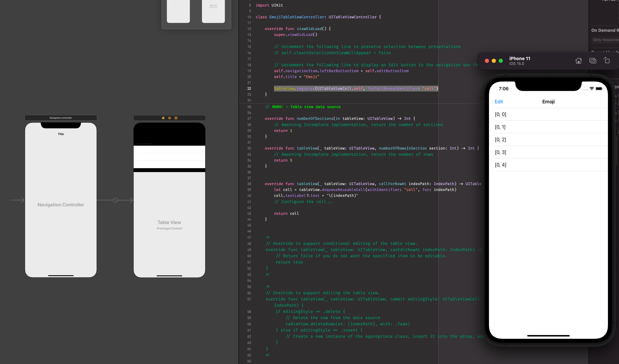Click the return 1 statement
This screenshot has width=619, height=364.
[x=283, y=131]
